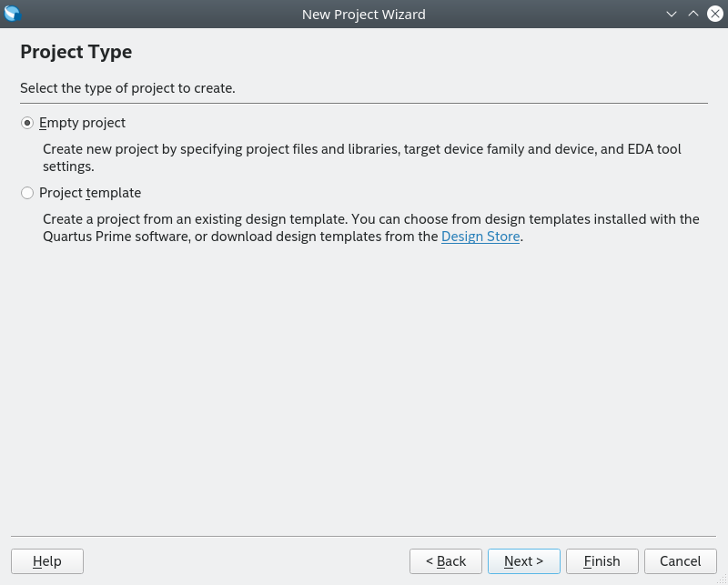728x585 pixels.
Task: Click 'Select the type of project to create.' text
Action: [x=127, y=88]
